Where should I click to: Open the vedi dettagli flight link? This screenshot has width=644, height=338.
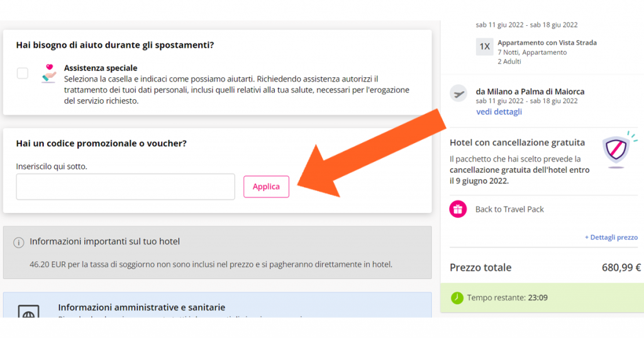[x=499, y=112]
